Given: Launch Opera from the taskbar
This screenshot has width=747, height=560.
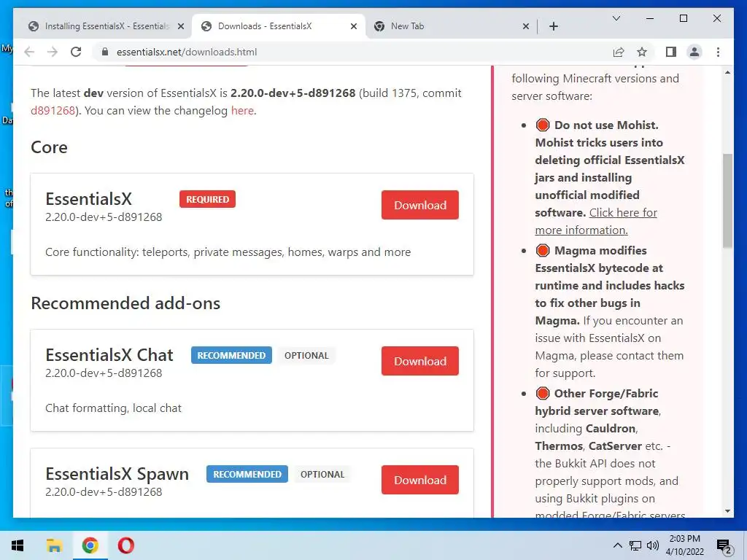Looking at the screenshot, I should 125,545.
